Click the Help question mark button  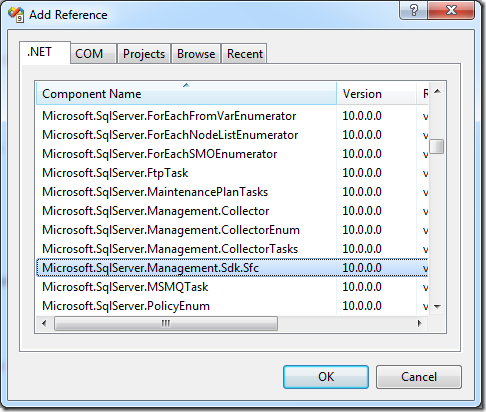[414, 10]
